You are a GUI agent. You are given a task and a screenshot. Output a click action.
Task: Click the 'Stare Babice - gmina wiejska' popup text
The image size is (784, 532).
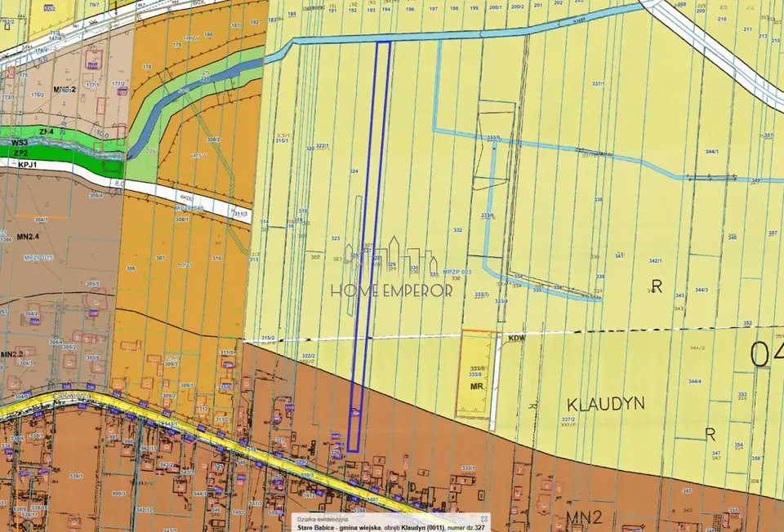pyautogui.click(x=340, y=527)
